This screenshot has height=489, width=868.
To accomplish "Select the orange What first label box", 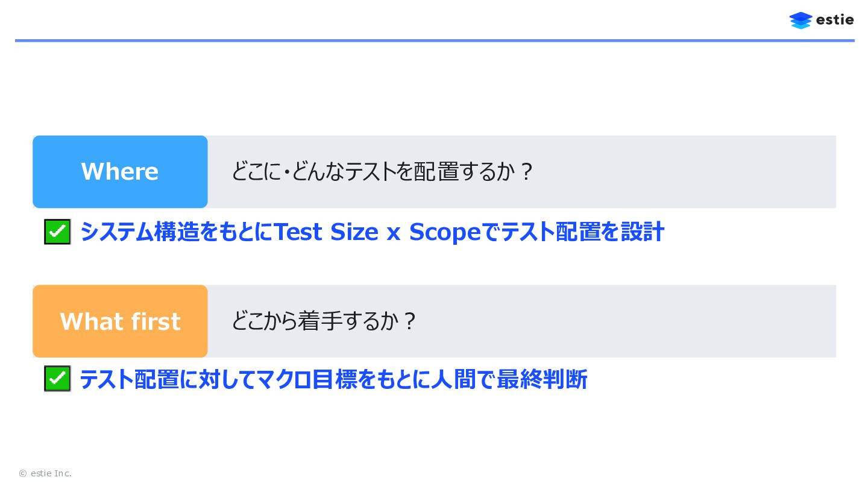I will pos(120,321).
